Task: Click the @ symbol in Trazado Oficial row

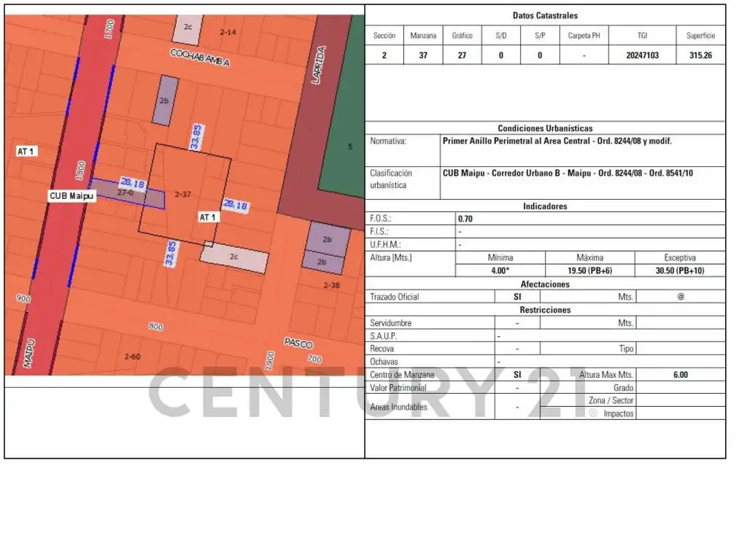Action: (680, 297)
